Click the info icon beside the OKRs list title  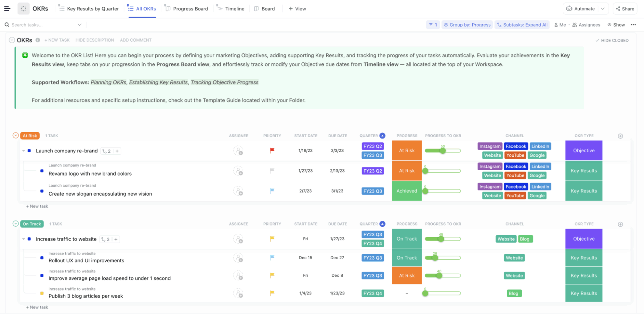pyautogui.click(x=38, y=40)
